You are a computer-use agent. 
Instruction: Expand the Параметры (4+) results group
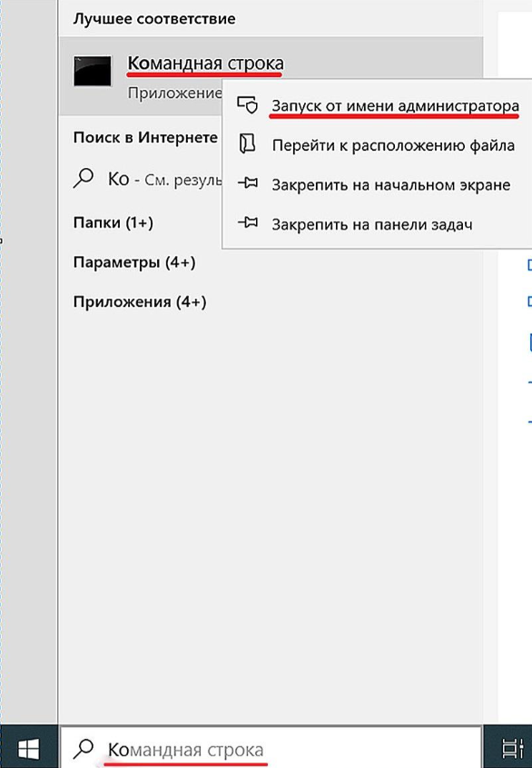point(134,262)
